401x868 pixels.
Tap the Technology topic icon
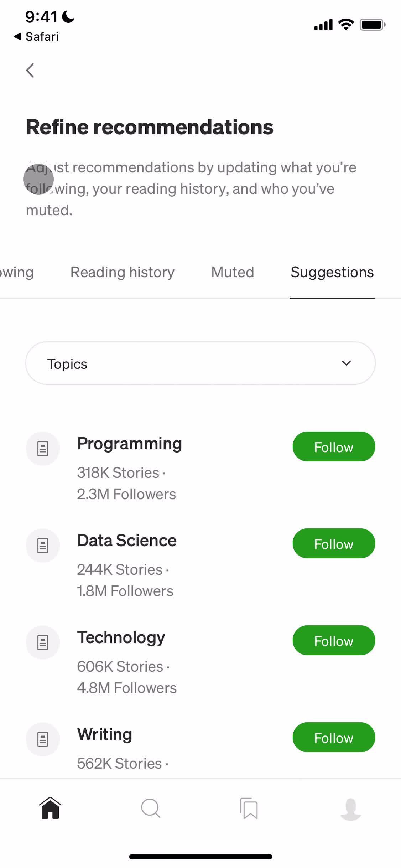43,642
